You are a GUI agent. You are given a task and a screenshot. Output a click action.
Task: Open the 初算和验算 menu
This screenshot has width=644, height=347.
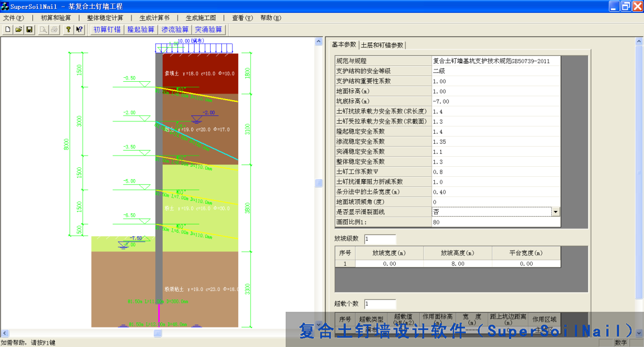point(56,18)
